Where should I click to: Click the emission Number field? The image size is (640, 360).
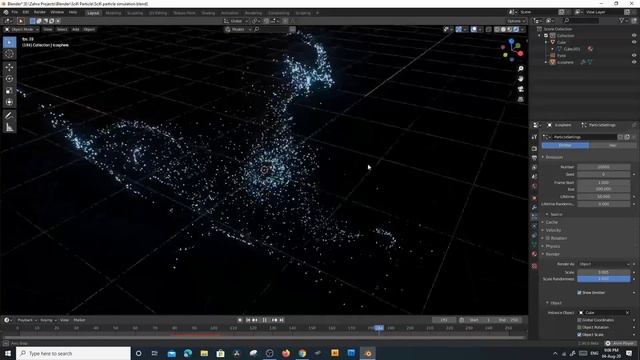604,167
